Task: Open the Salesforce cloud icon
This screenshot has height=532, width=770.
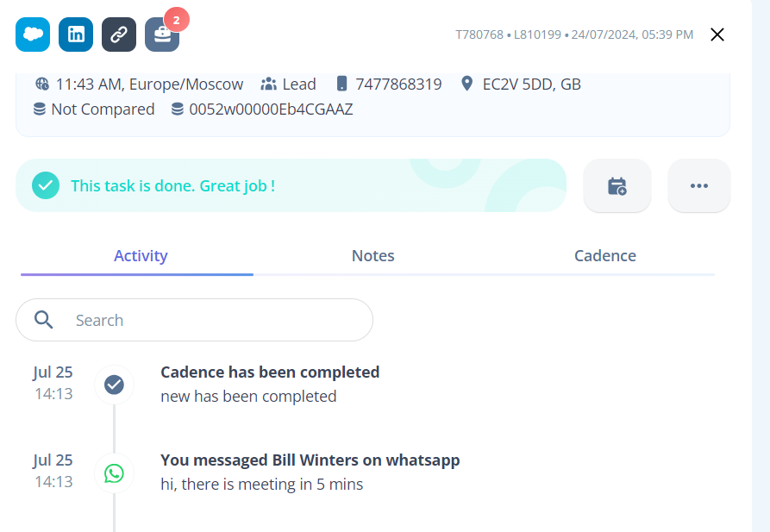Action: coord(33,34)
